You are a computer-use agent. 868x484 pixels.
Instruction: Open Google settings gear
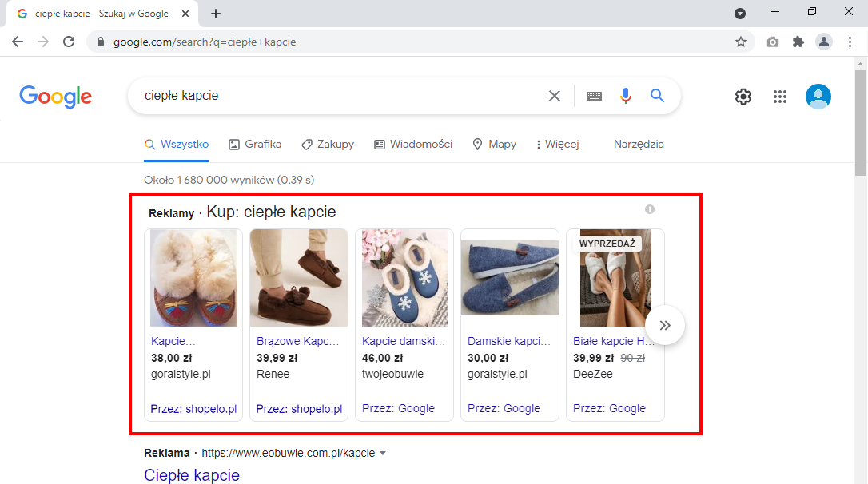pos(743,97)
